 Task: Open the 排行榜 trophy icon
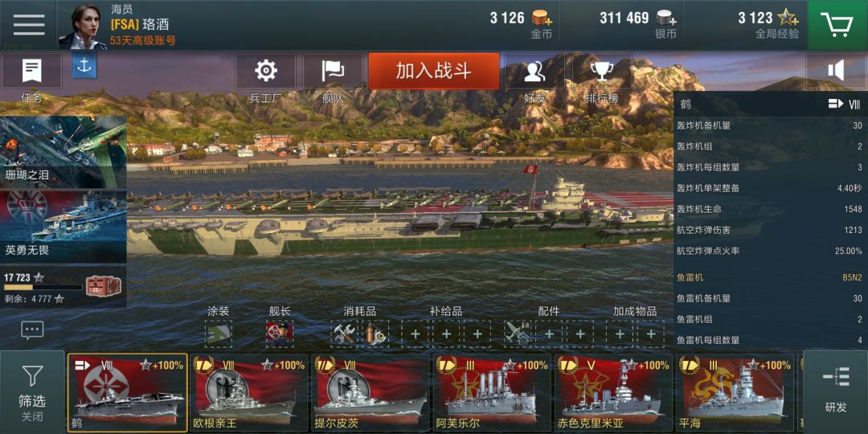[x=601, y=71]
